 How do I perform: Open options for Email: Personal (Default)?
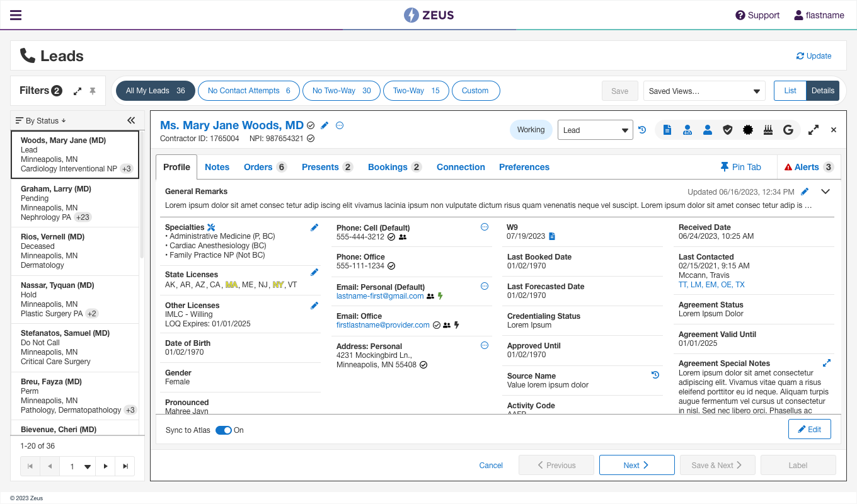(x=485, y=286)
